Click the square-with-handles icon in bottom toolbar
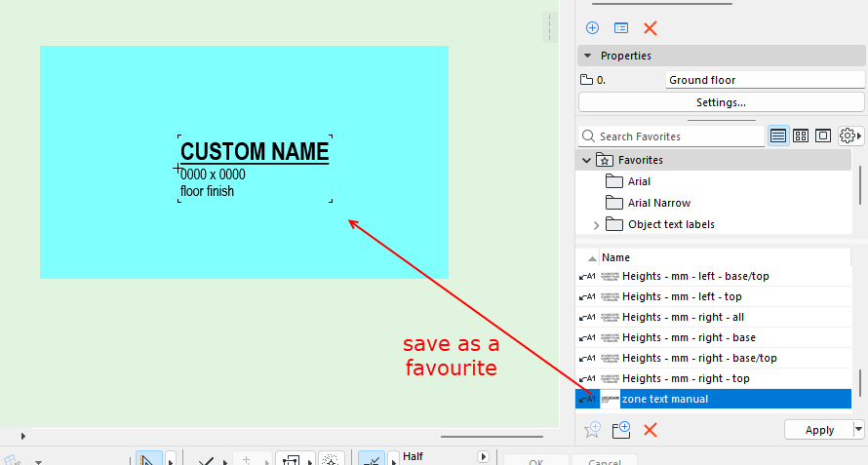This screenshot has height=465, width=868. click(291, 459)
